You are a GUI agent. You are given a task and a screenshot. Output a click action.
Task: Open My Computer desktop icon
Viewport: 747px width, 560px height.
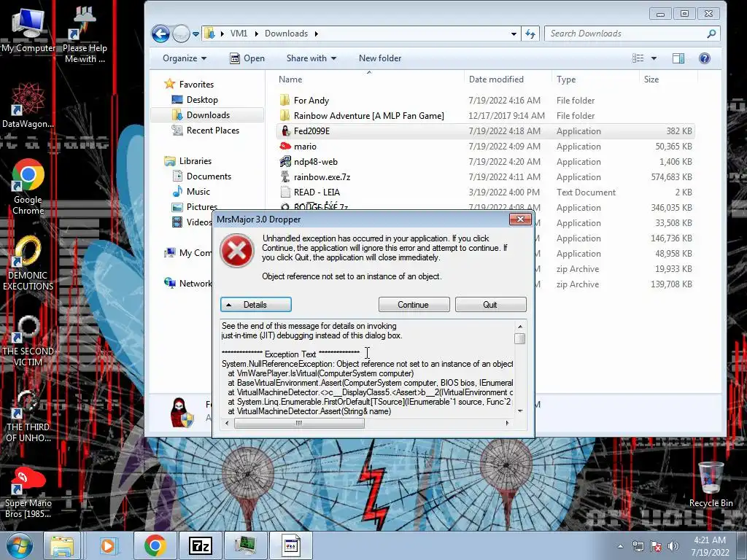(x=28, y=30)
